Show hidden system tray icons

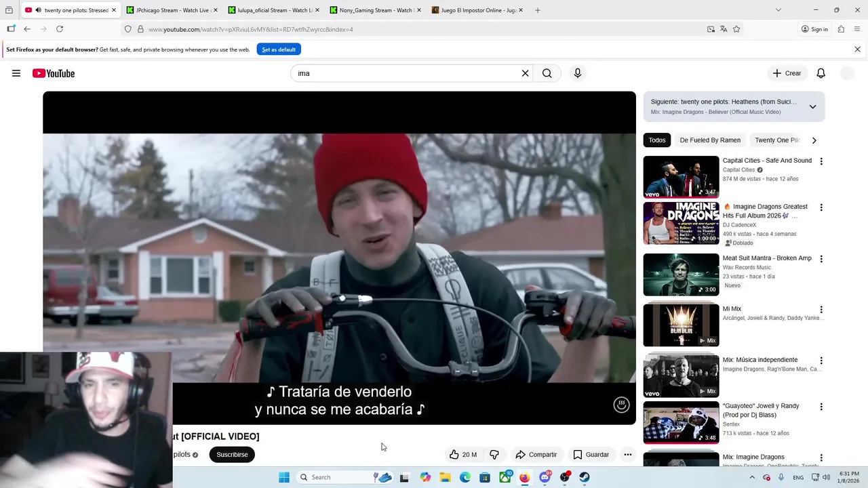click(x=752, y=477)
